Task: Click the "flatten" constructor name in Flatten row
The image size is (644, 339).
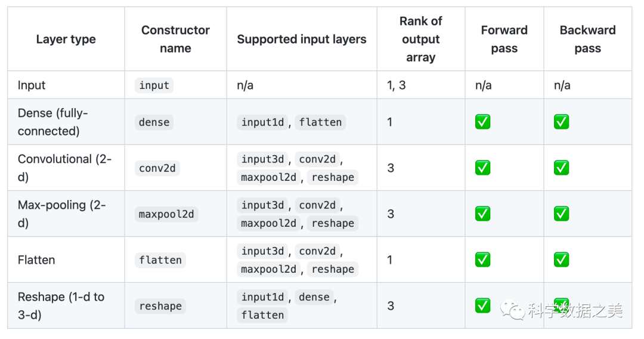Action: point(160,260)
